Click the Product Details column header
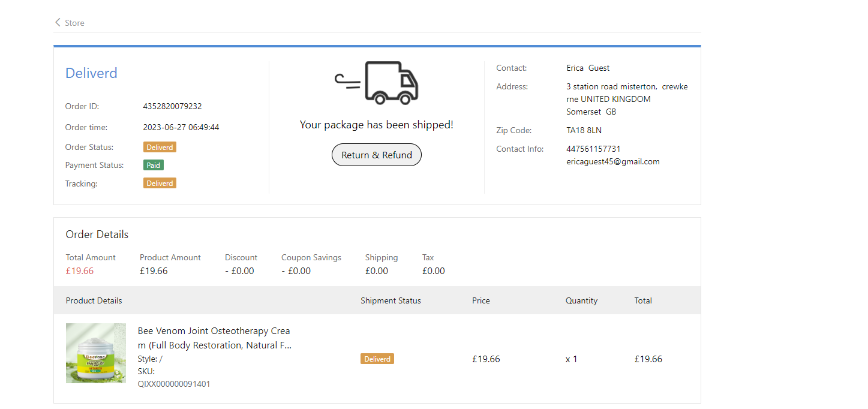The image size is (868, 409). 94,300
